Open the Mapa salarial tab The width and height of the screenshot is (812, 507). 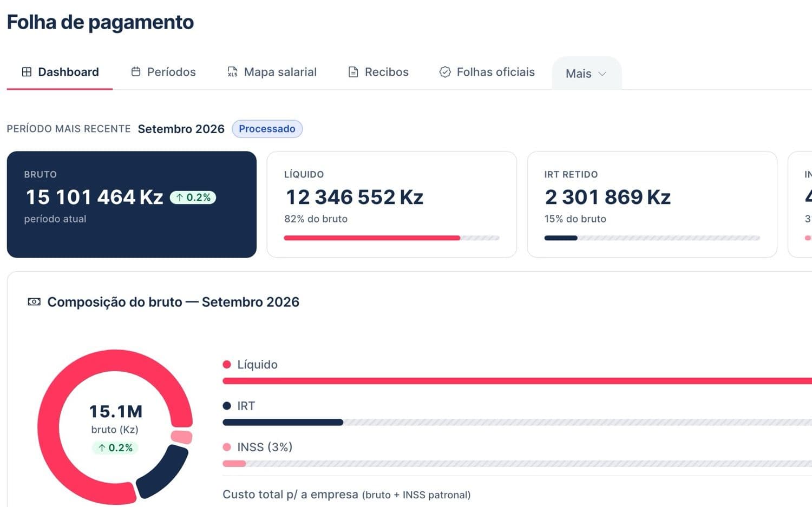pyautogui.click(x=272, y=72)
